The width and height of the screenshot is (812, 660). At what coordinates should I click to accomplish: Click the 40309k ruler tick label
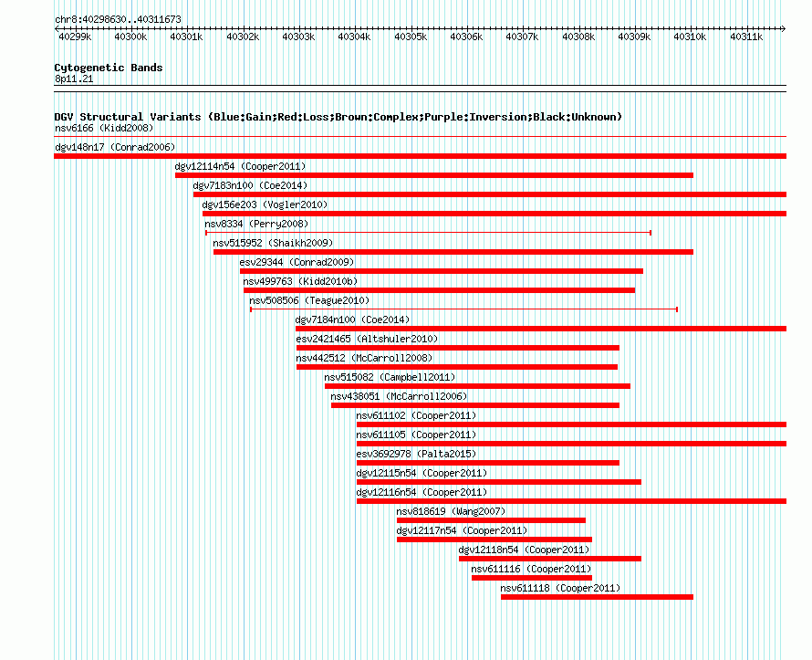(634, 37)
